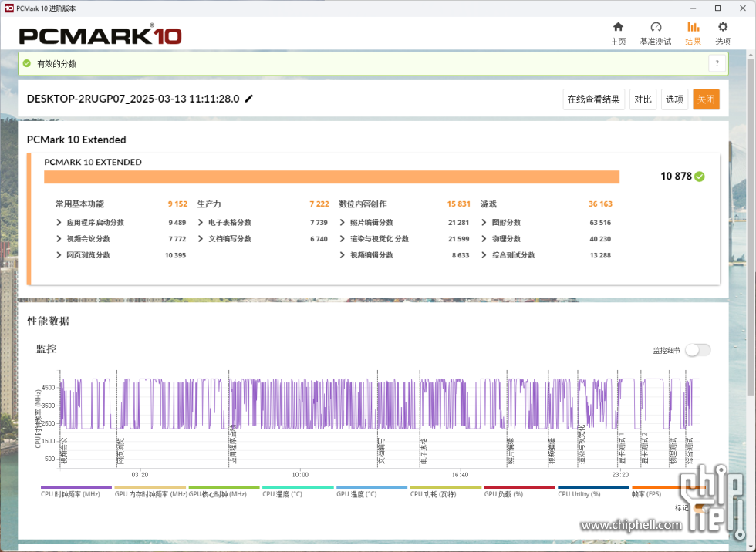
Task: Click the 网页浏览分数 value 10 395
Action: coord(176,255)
